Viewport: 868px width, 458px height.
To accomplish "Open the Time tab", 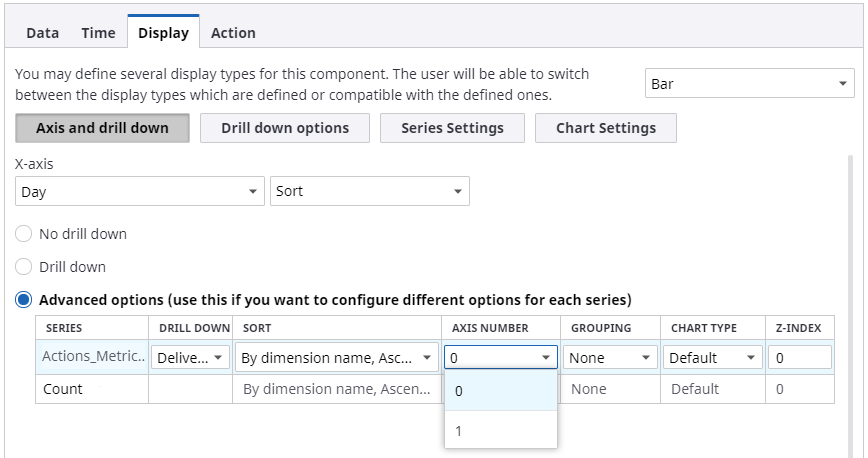I will click(98, 33).
